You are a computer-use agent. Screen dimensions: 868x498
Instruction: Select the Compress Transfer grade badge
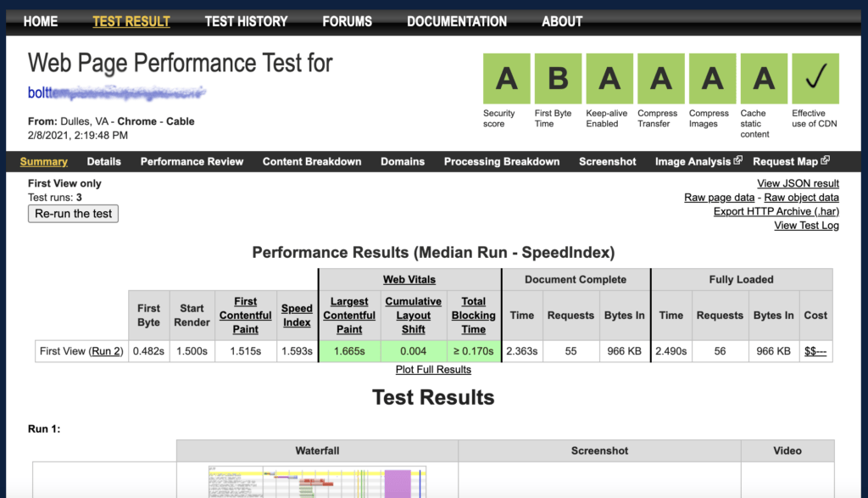tap(660, 77)
